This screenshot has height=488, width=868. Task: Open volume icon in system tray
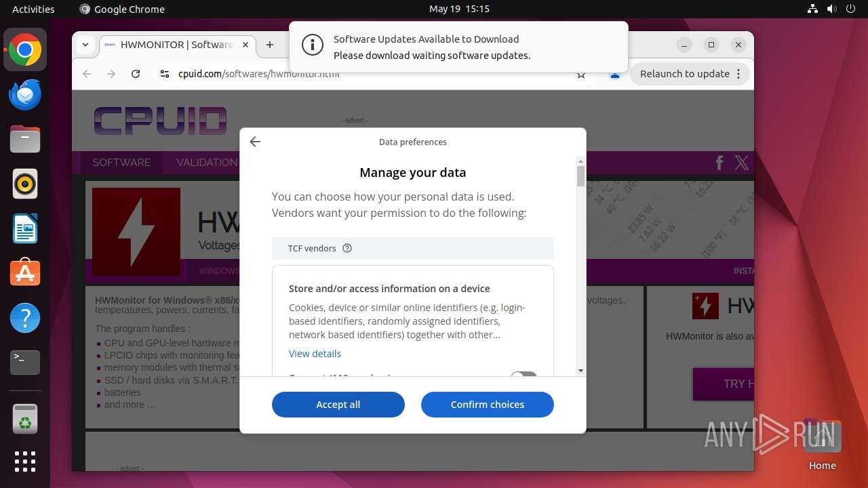[831, 9]
